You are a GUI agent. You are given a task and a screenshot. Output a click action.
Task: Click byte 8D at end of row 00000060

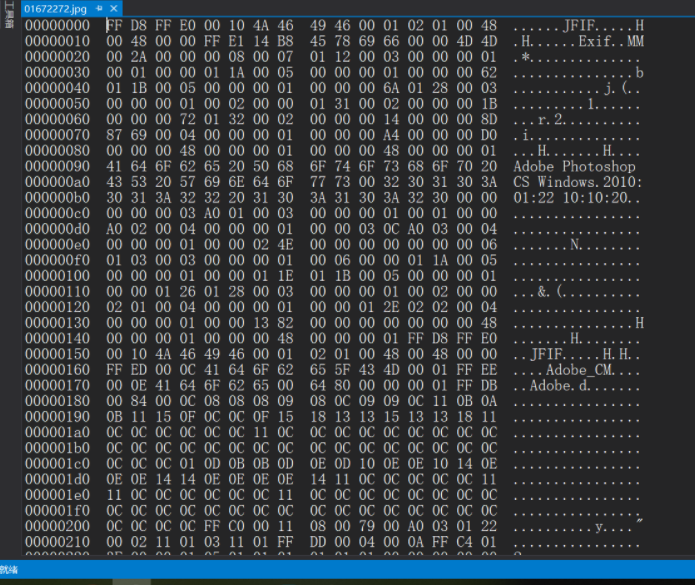tap(489, 120)
